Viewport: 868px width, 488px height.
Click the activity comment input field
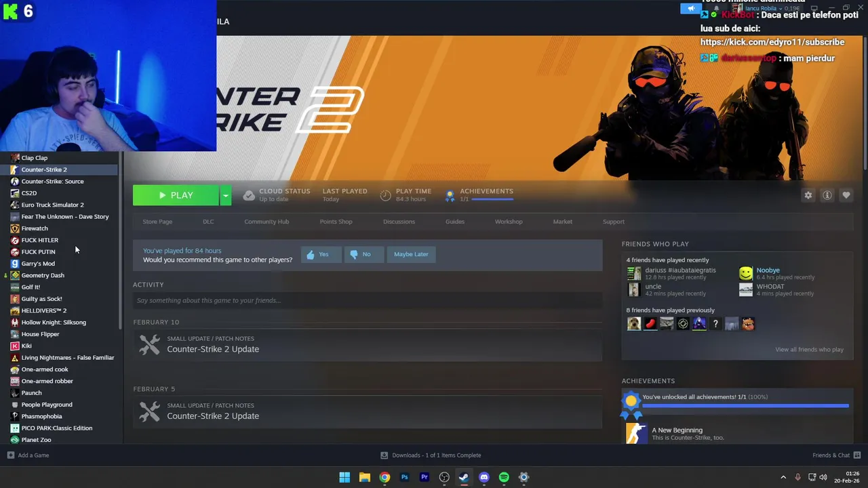pos(368,300)
